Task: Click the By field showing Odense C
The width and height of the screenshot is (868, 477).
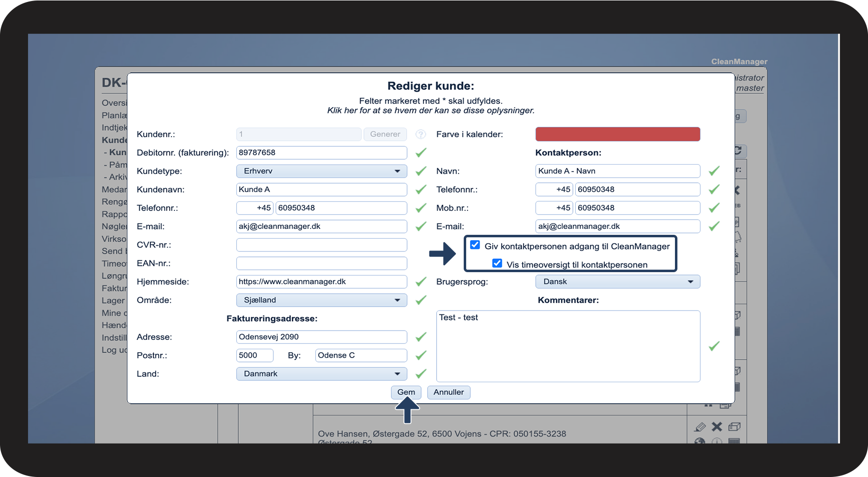Action: (361, 355)
